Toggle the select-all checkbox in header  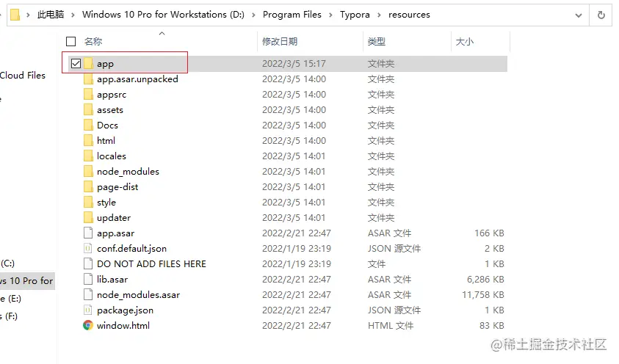click(x=70, y=41)
